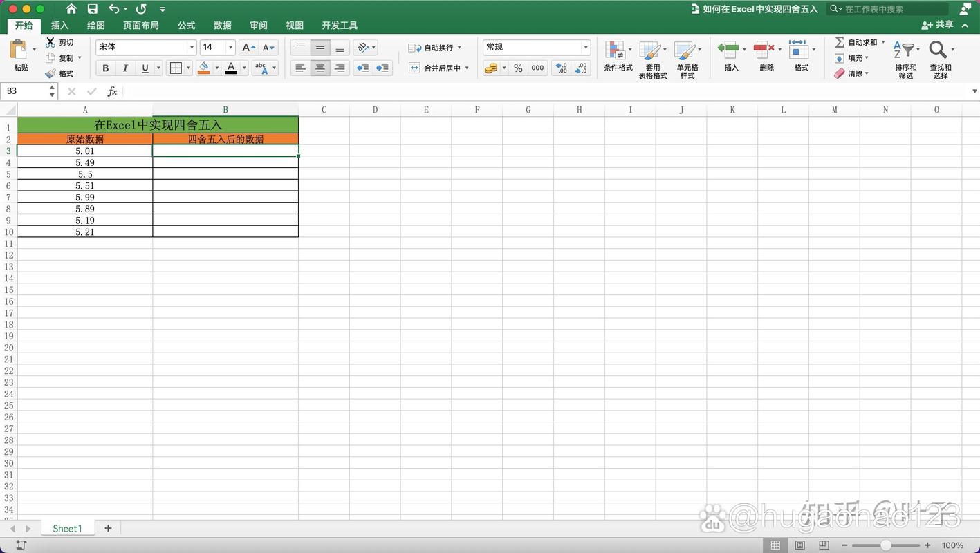This screenshot has height=553, width=980.
Task: Toggle underline formatting
Action: [145, 68]
